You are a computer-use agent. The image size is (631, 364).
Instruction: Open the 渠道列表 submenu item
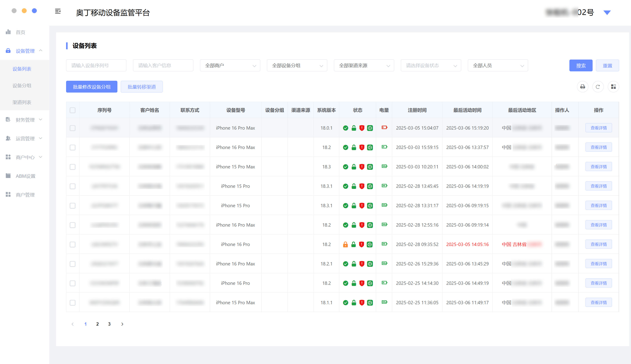click(x=22, y=102)
